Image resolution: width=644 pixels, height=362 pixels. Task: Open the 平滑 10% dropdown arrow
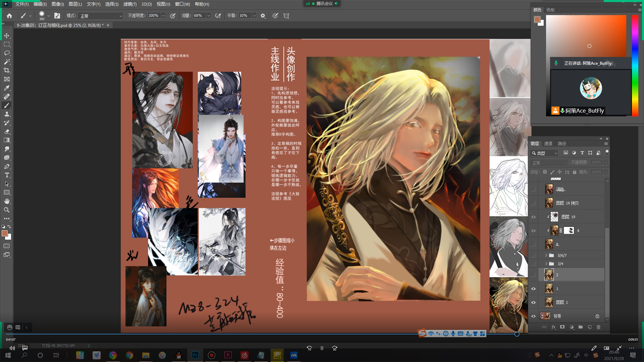point(254,16)
